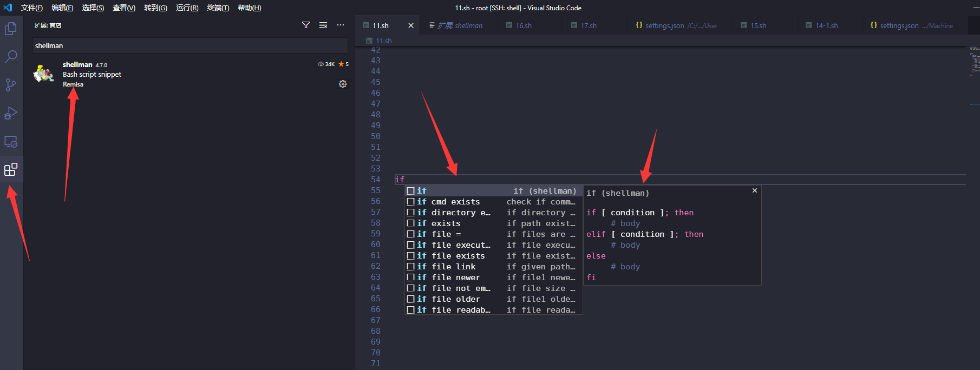The image size is (980, 370).
Task: Select the 'if file execut…' suggestion
Action: pos(494,245)
